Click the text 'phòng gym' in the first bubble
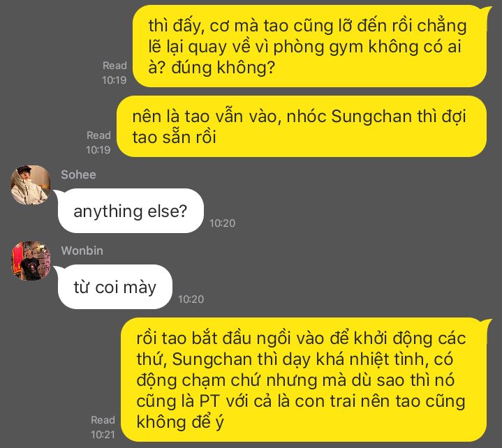Image resolution: width=502 pixels, height=448 pixels. pos(318,47)
